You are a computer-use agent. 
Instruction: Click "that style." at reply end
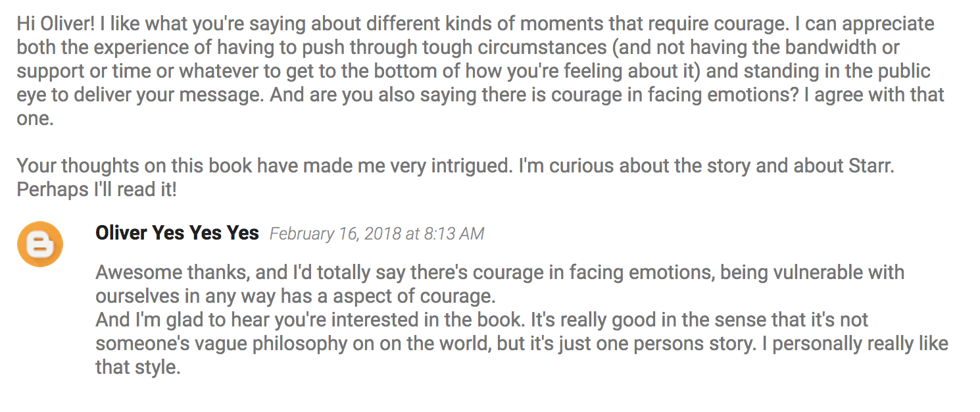tap(138, 367)
